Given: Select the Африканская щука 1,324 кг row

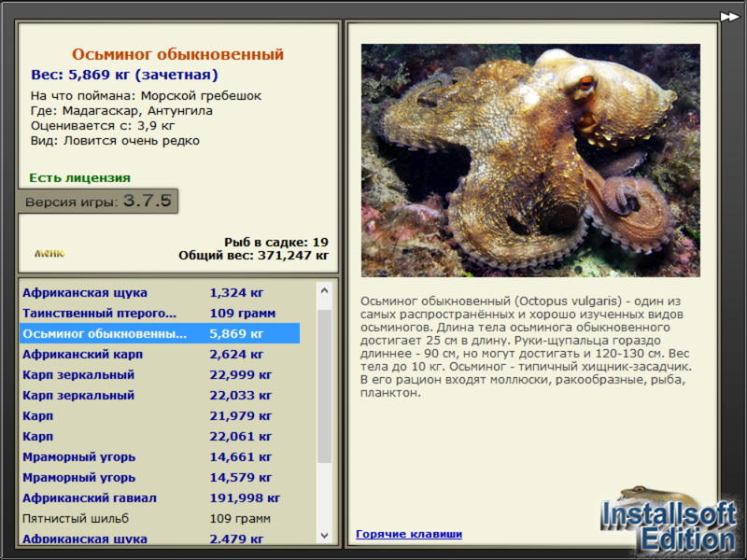Looking at the screenshot, I should [x=160, y=293].
